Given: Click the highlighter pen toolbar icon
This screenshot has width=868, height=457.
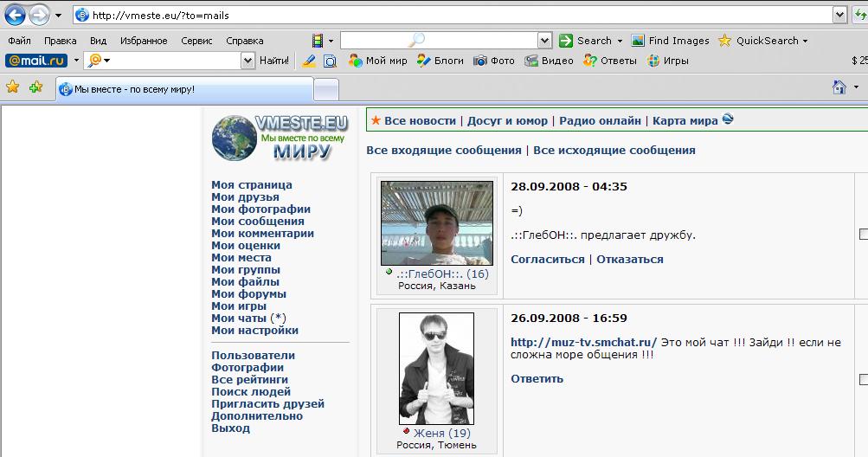Looking at the screenshot, I should [309, 61].
